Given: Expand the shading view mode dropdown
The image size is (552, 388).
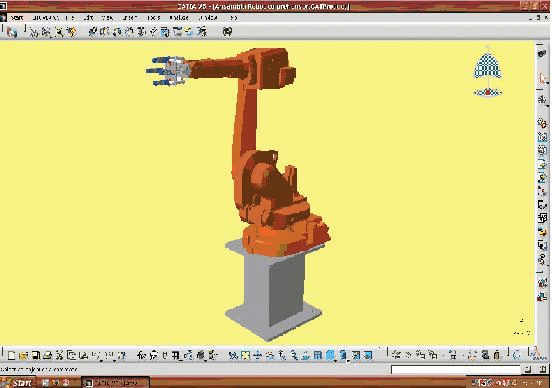Looking at the screenshot, I should (x=348, y=361).
